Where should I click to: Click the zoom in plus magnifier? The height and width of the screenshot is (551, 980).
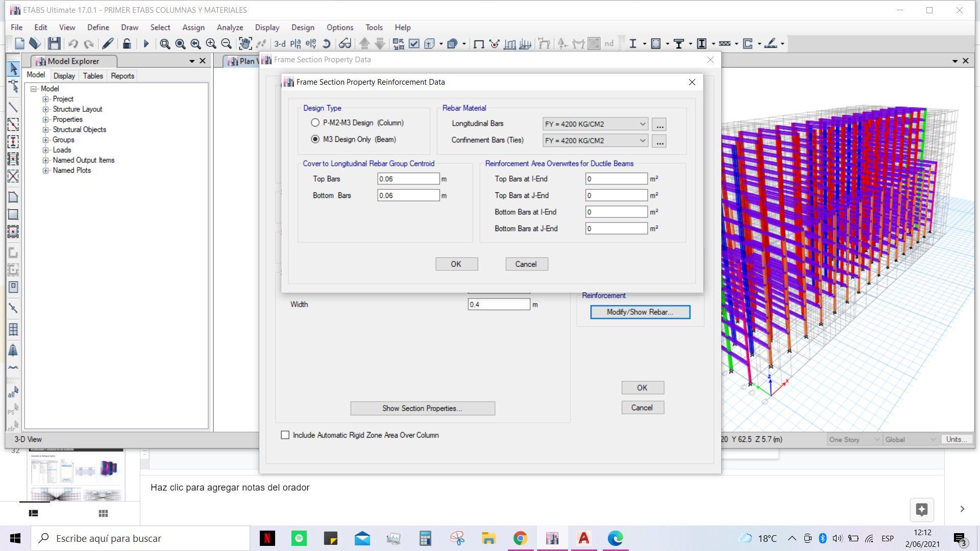[210, 44]
